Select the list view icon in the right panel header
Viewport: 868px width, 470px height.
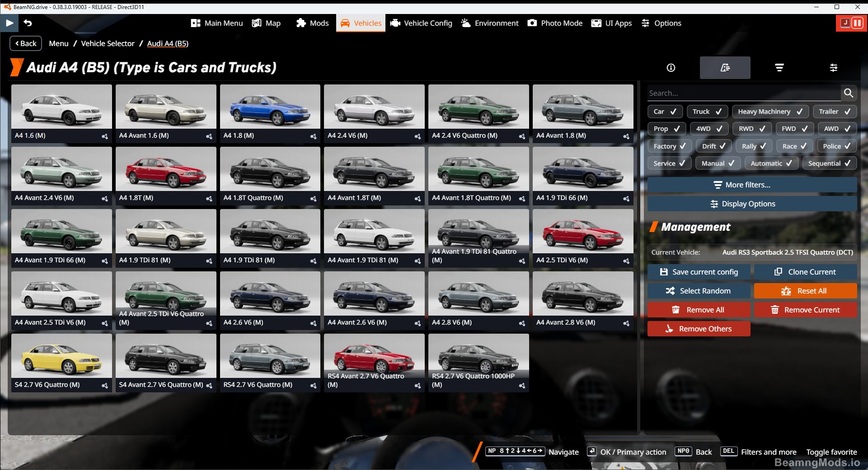point(725,68)
